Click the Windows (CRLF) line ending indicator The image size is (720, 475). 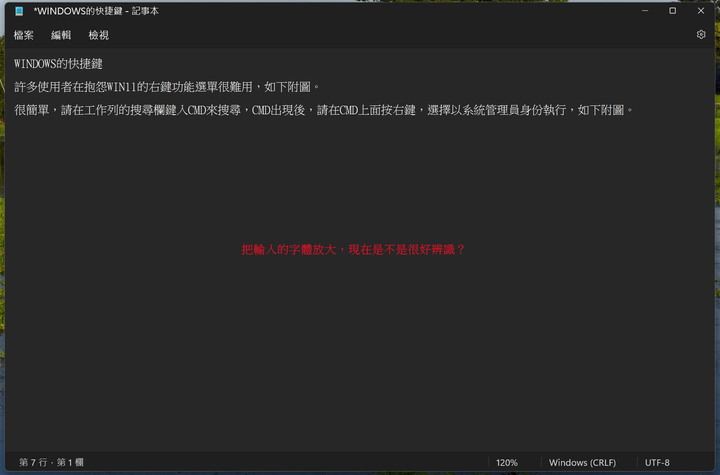pyautogui.click(x=582, y=463)
